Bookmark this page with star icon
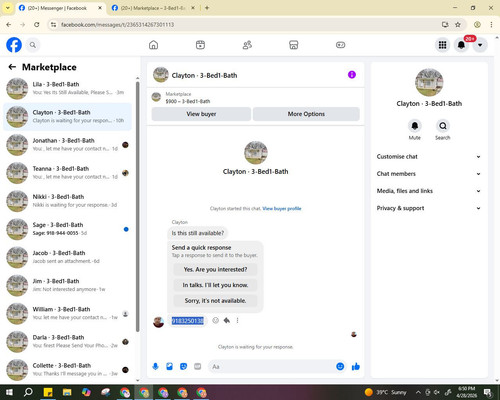This screenshot has width=500, height=400. [458, 24]
